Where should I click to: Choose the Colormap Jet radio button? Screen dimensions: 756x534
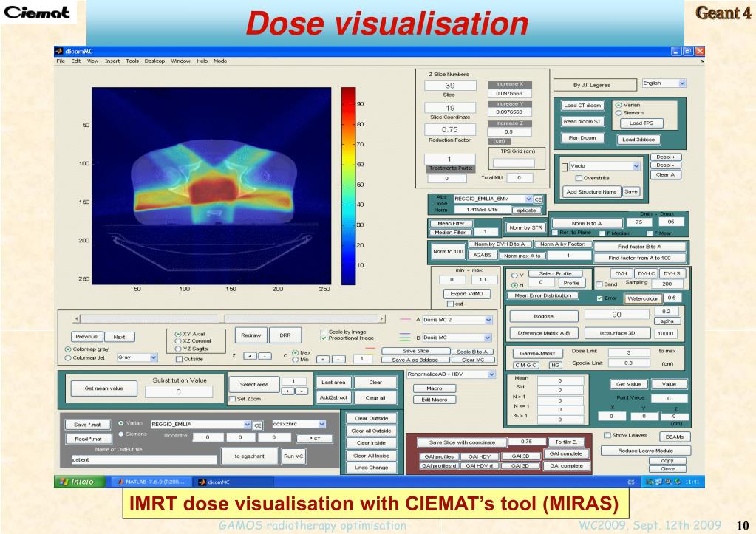coord(68,357)
